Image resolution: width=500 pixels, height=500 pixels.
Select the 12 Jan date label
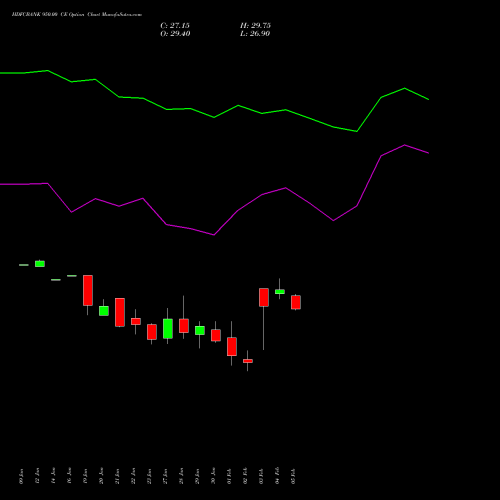coord(37,476)
